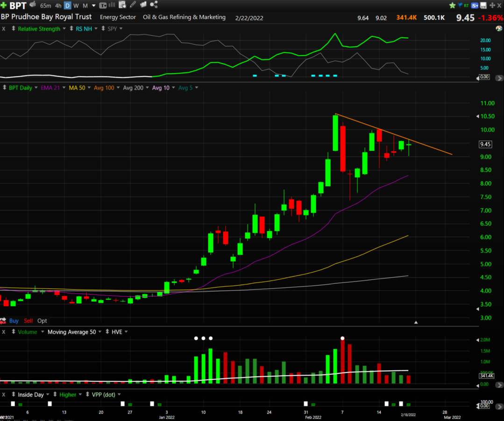Open the Avg 100 dropdown
The image size is (504, 421).
[118, 88]
